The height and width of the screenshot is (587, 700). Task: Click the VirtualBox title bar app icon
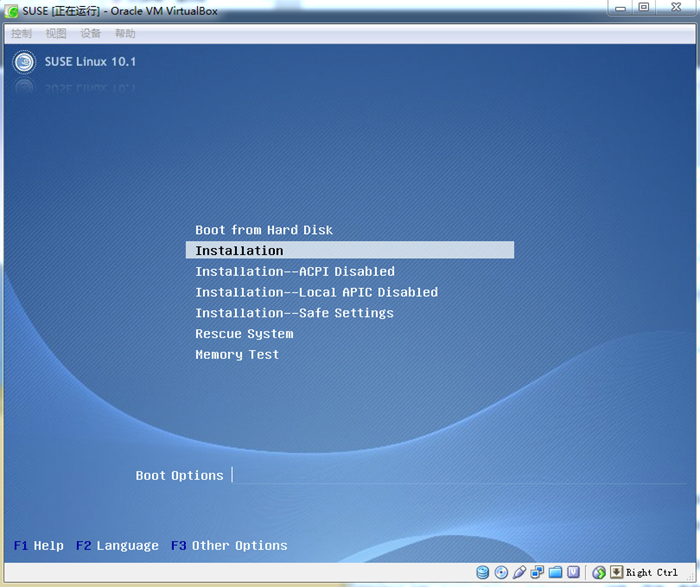click(12, 11)
